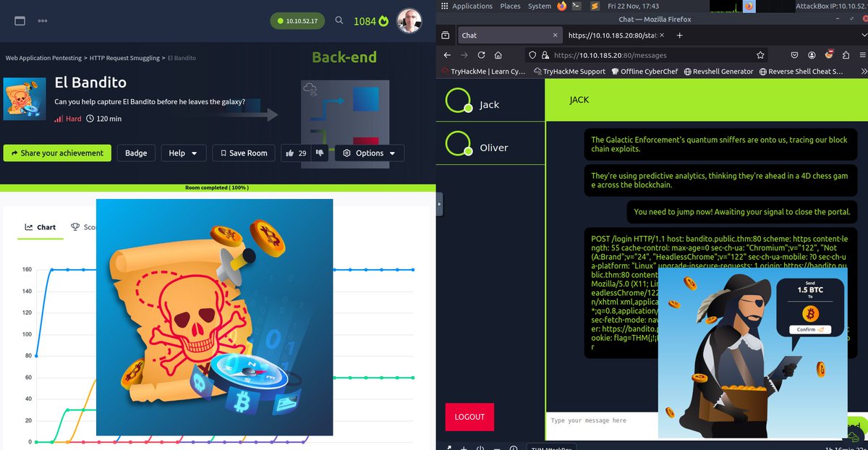Screen dimensions: 868x450
Task: Open HTTP Request Smuggling breadcrumb
Action: click(124, 57)
